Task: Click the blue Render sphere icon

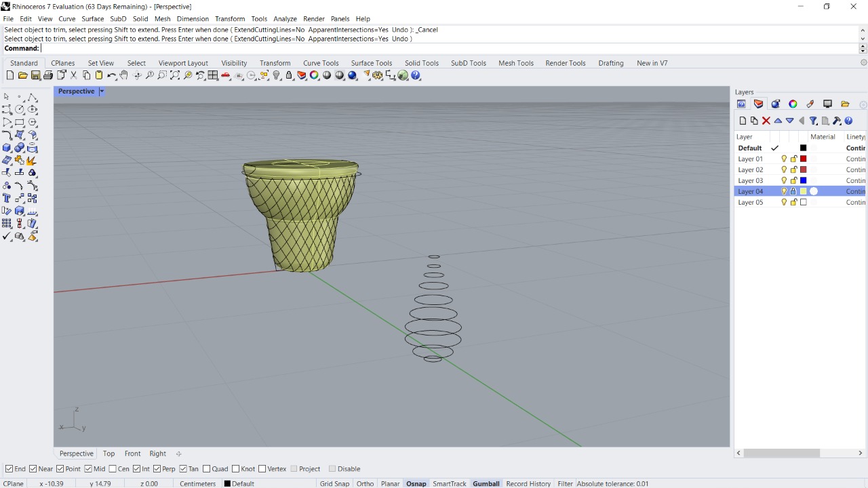Action: (x=353, y=75)
